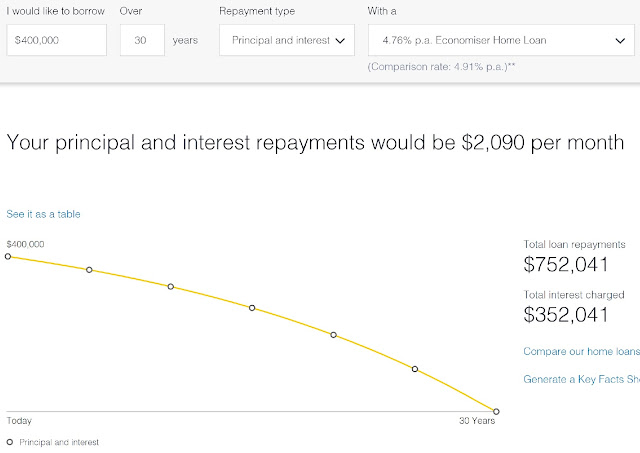Image resolution: width=640 pixels, height=453 pixels.
Task: Click the loan amount input field
Action: click(56, 41)
